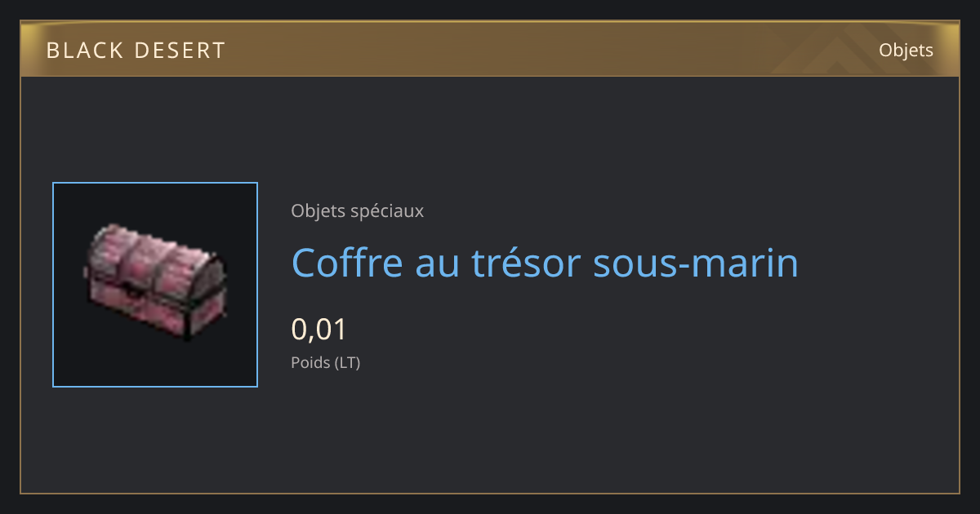Click the Objets spéciaux category label
The width and height of the screenshot is (980, 514).
(x=357, y=211)
